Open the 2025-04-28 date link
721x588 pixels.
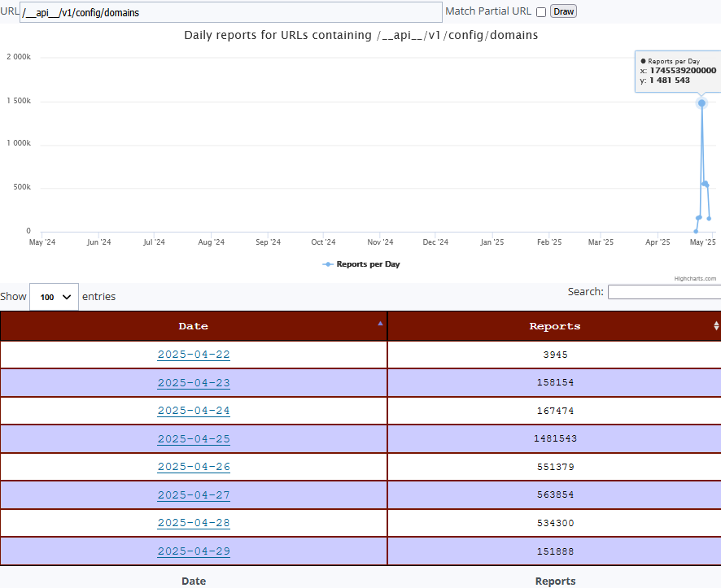click(x=194, y=523)
